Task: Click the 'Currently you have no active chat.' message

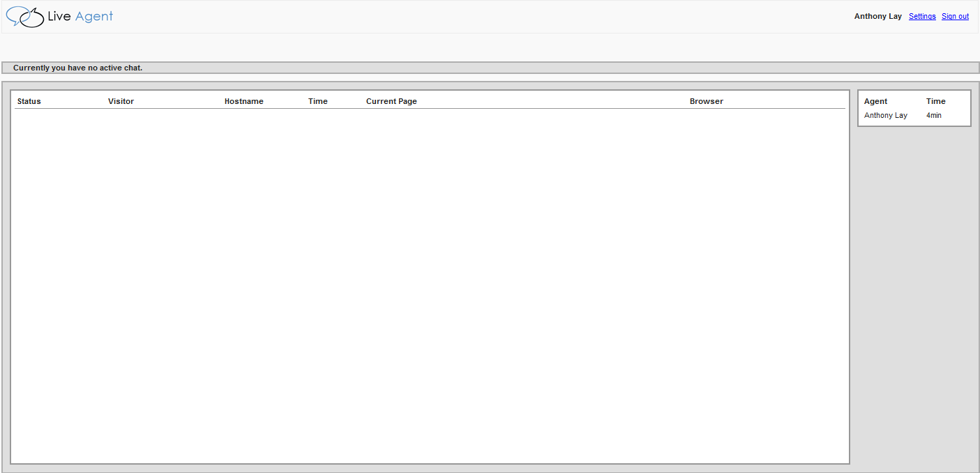Action: (x=77, y=68)
